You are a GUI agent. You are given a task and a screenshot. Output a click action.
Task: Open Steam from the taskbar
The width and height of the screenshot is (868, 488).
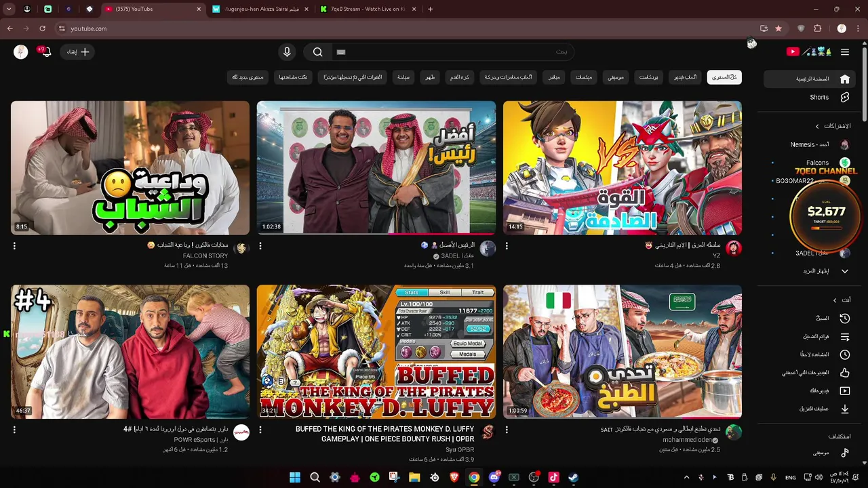pyautogui.click(x=573, y=477)
